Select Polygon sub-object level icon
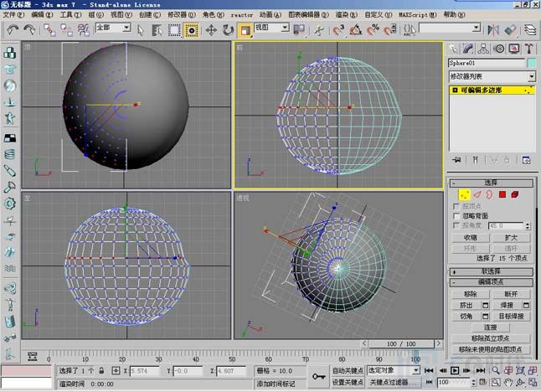The image size is (541, 392). tap(502, 195)
